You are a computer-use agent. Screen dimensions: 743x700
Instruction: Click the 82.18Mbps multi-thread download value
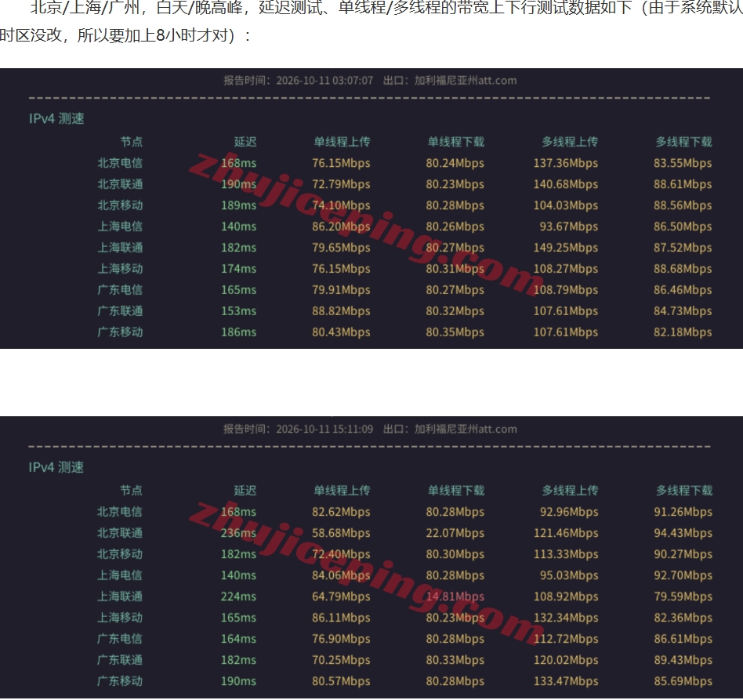[683, 332]
